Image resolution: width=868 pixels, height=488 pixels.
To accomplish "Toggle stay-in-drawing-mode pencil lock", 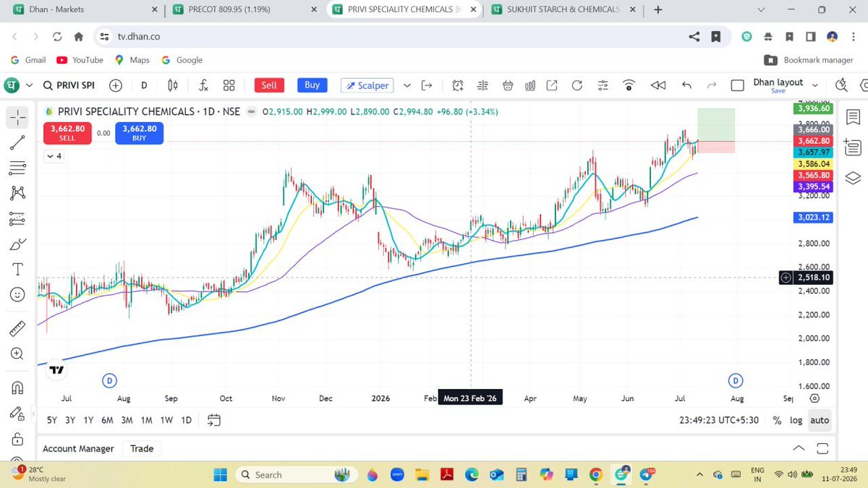I will [x=17, y=414].
